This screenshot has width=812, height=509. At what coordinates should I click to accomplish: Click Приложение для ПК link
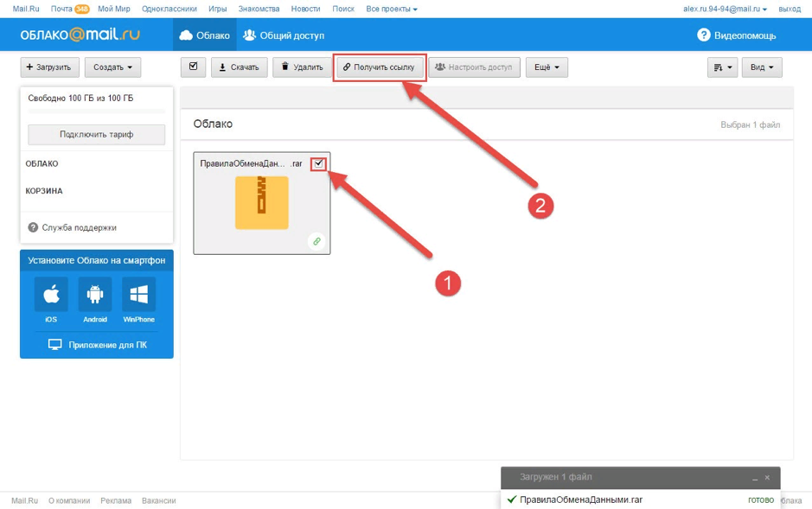(98, 345)
